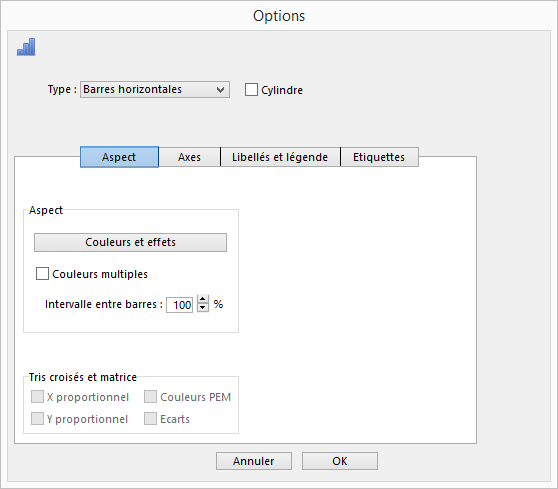Enable the Cylindre checkbox
The image size is (558, 489).
coord(251,90)
